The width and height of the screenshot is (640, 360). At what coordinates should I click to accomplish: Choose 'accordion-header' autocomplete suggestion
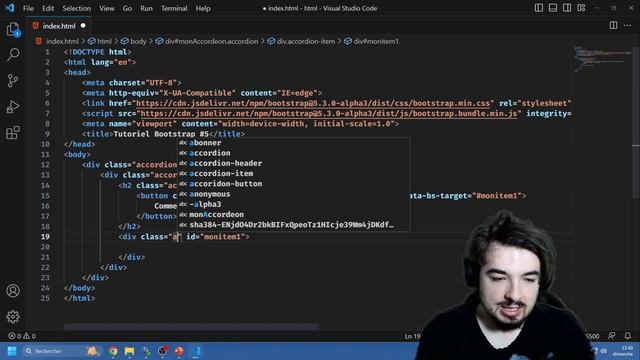pos(293,163)
